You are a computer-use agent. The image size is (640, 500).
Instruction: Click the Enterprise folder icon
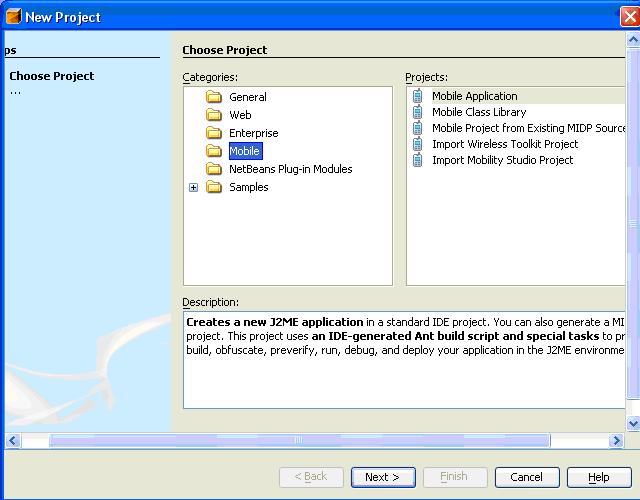213,133
